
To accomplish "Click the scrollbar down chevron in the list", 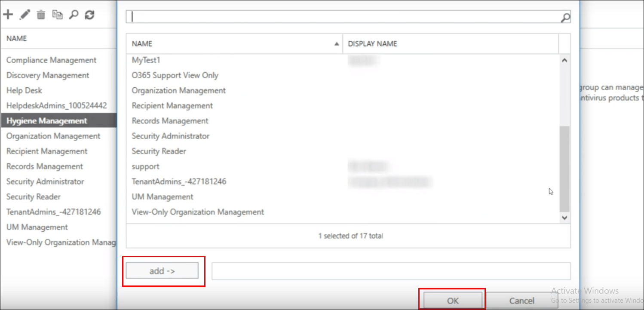I will (565, 218).
